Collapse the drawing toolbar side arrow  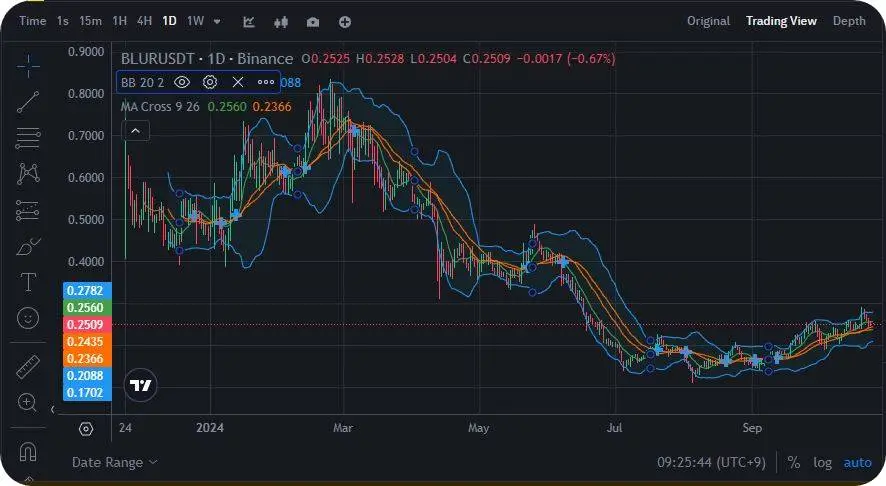coord(53,409)
